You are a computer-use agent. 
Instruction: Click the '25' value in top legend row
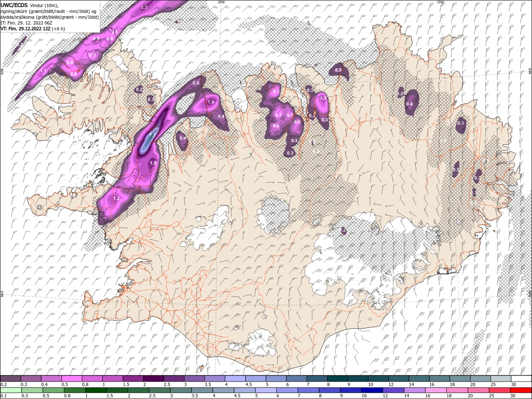[x=493, y=384]
